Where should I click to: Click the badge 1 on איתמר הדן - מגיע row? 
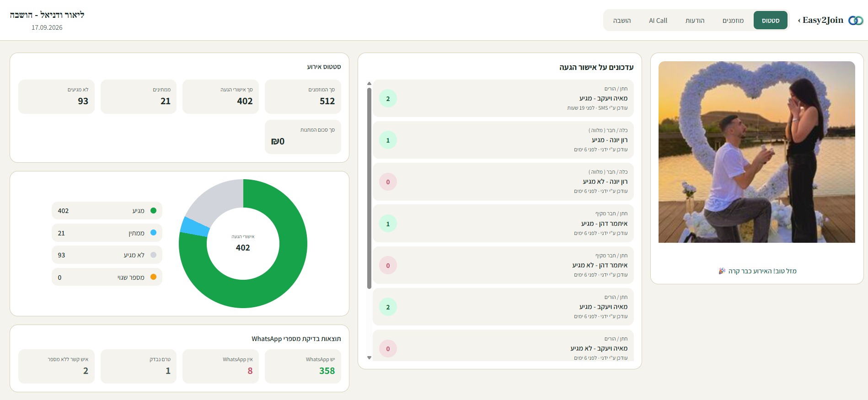(388, 224)
